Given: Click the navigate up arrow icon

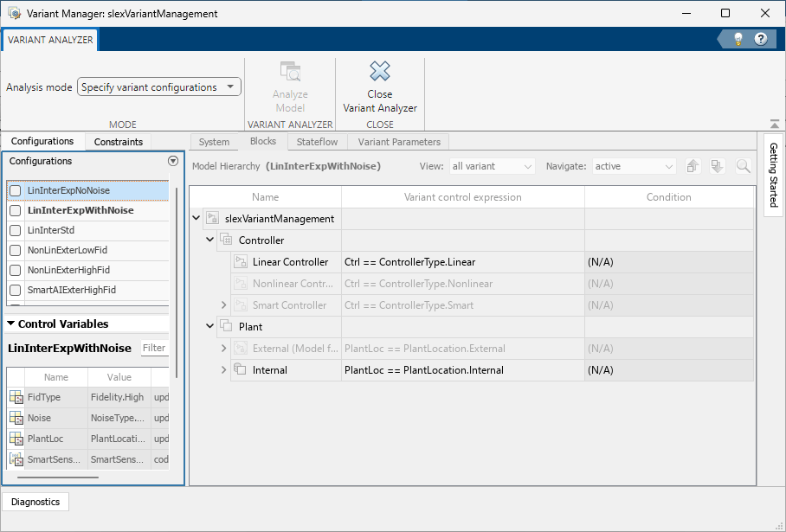Looking at the screenshot, I should pyautogui.click(x=693, y=166).
